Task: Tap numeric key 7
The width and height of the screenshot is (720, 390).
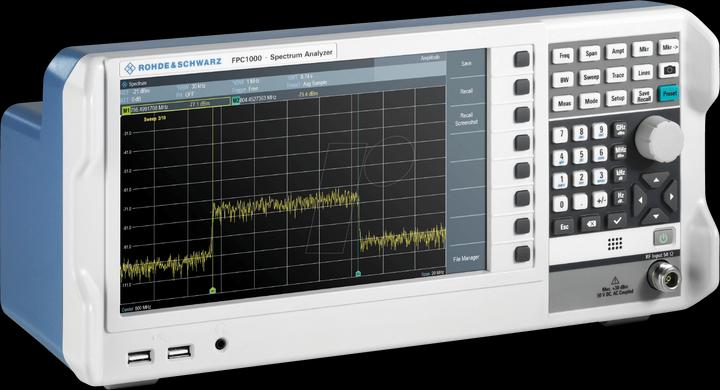Action: pyautogui.click(x=560, y=135)
